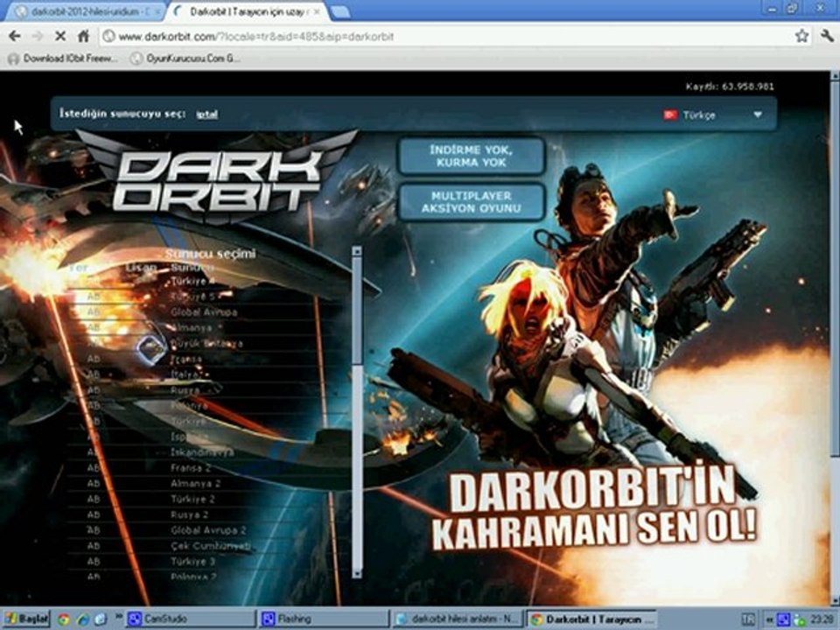The width and height of the screenshot is (840, 630).
Task: Switch to darkorbit hilesi anlatımı taskbar window
Action: [457, 619]
